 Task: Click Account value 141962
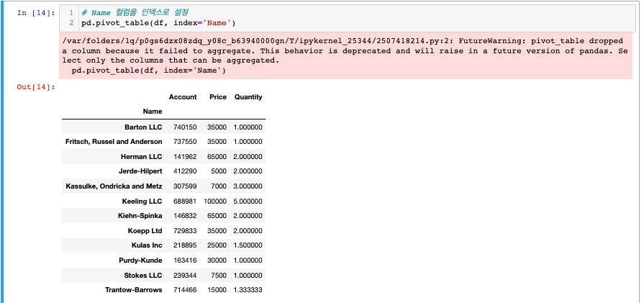point(185,156)
